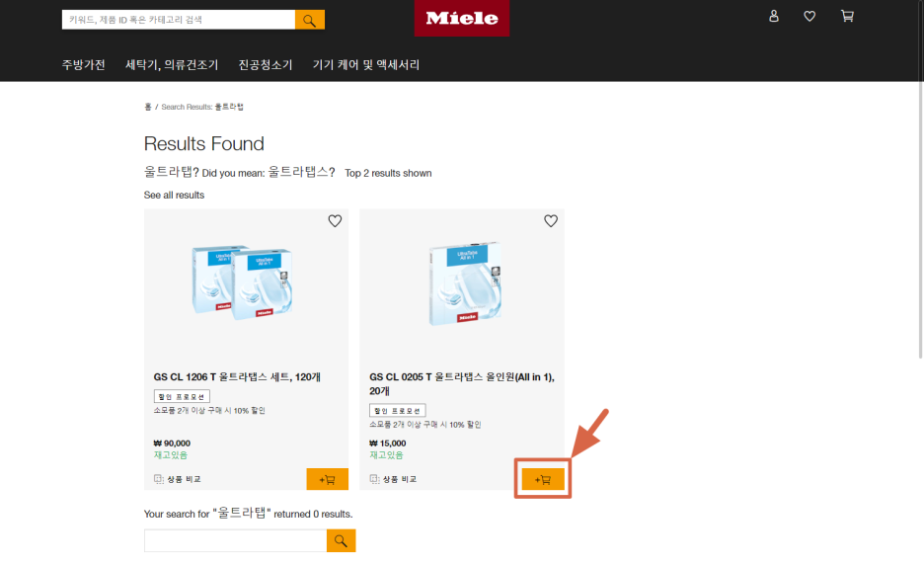Click the ₩ 90,000 price
Viewport: 924px width, 565px height.
[172, 443]
